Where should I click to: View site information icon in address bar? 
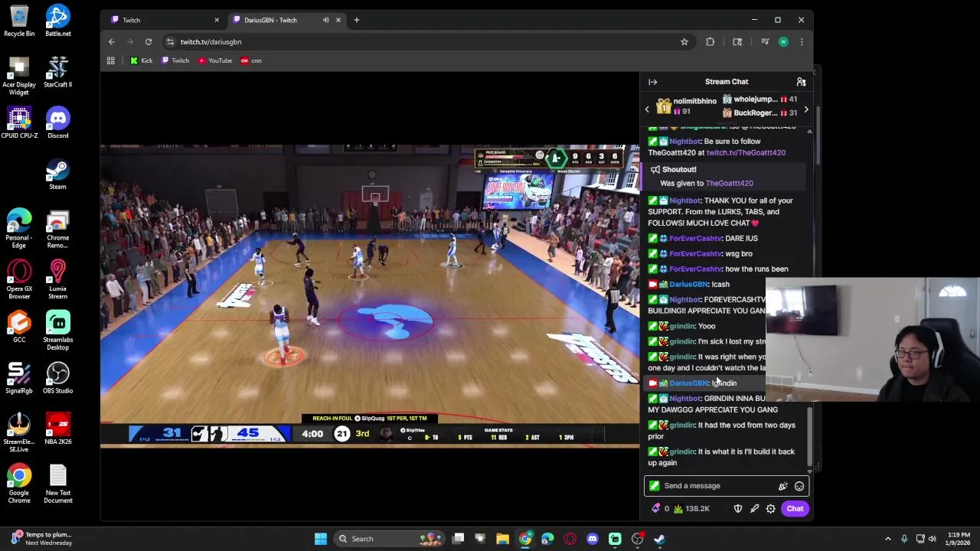[x=170, y=42]
